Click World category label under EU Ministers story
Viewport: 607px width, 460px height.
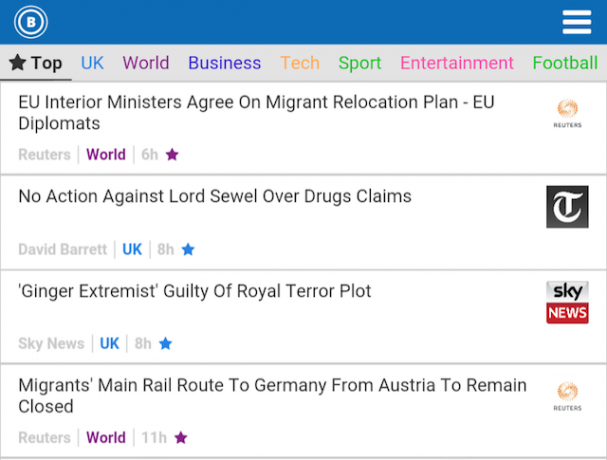pyautogui.click(x=106, y=154)
